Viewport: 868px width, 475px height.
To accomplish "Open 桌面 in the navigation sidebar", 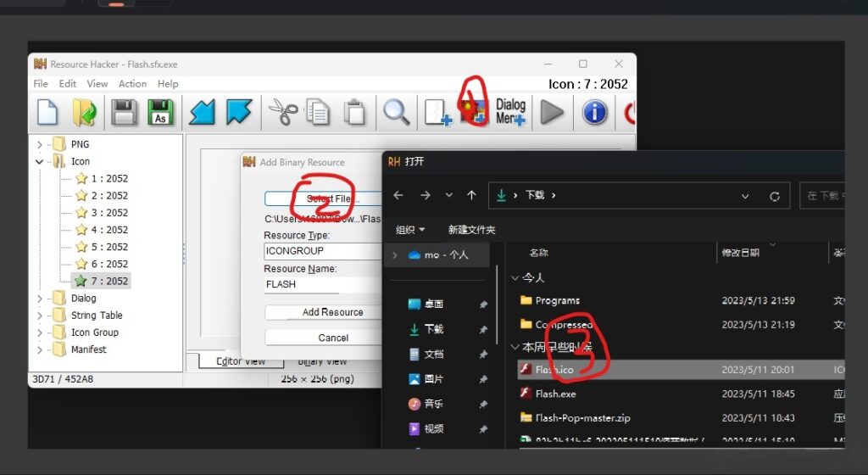I will 426,304.
